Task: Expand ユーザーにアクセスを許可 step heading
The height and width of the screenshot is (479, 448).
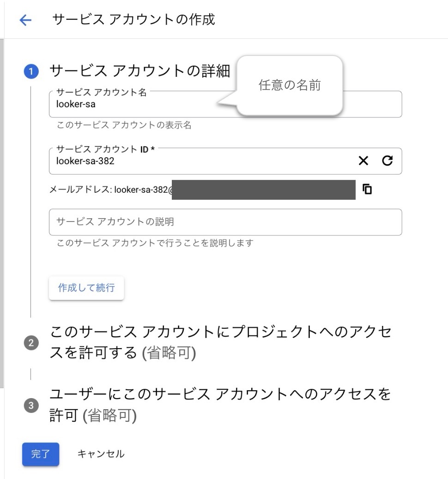Action: (x=220, y=405)
